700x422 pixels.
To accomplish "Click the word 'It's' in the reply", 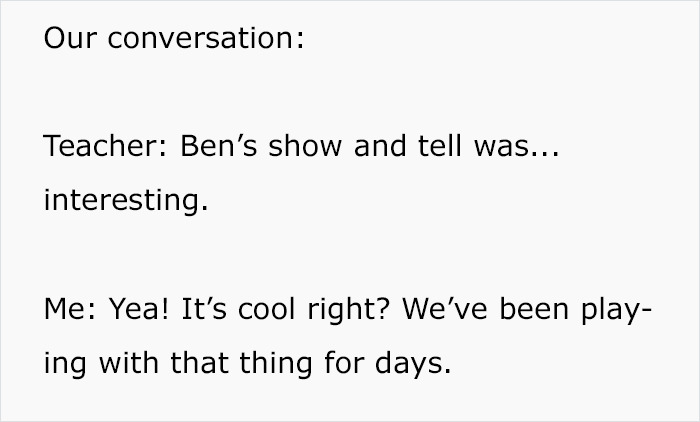I will click(204, 309).
